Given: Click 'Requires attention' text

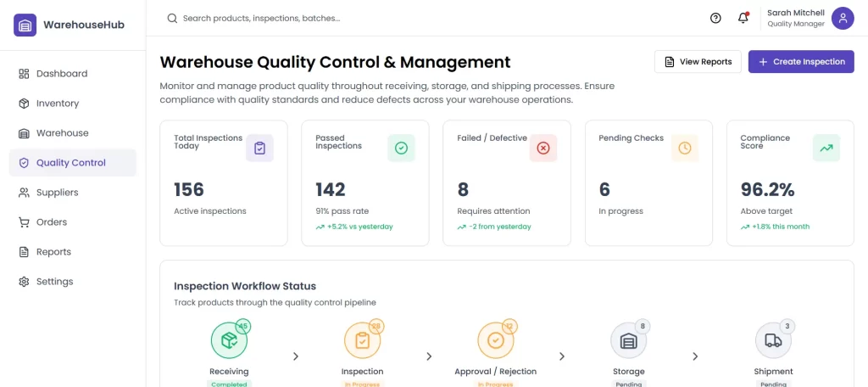Looking at the screenshot, I should [x=493, y=211].
